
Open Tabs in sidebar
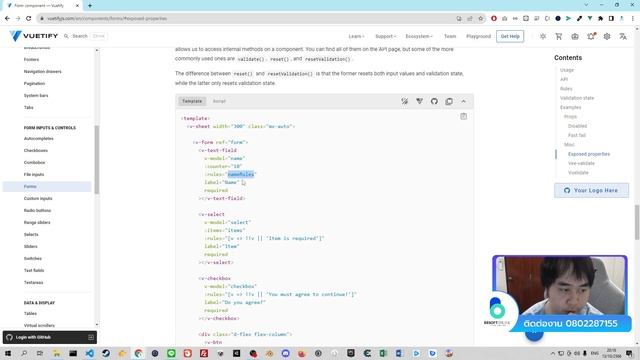(x=29, y=107)
